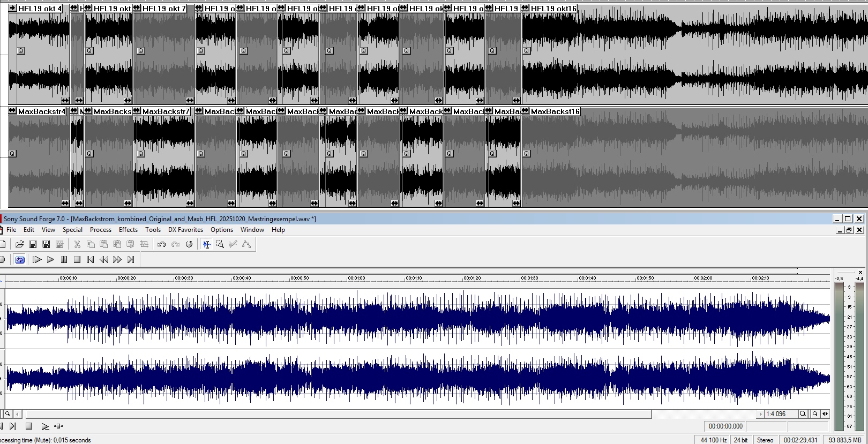Click the Open file toolbar icon
This screenshot has height=444, width=868.
click(x=20, y=244)
